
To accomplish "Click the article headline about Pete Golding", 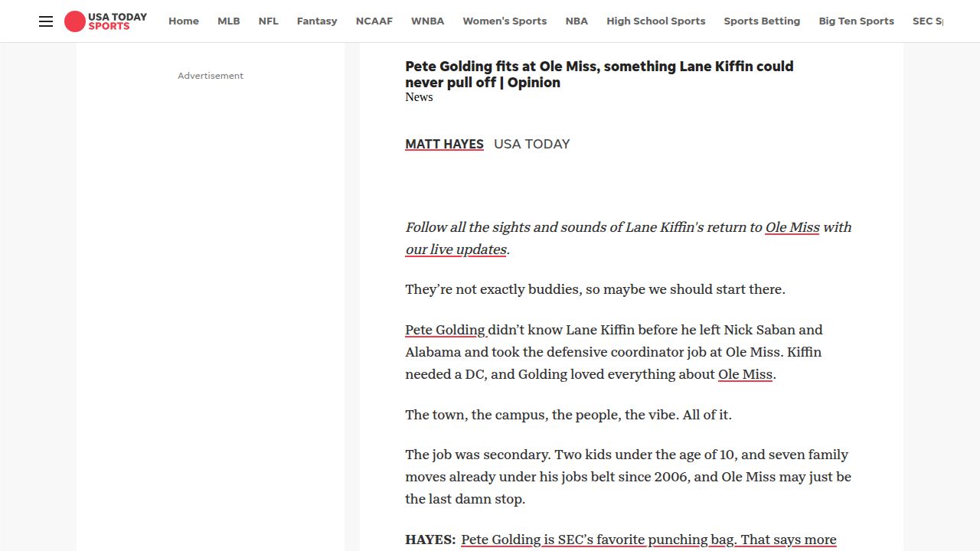I will click(599, 74).
